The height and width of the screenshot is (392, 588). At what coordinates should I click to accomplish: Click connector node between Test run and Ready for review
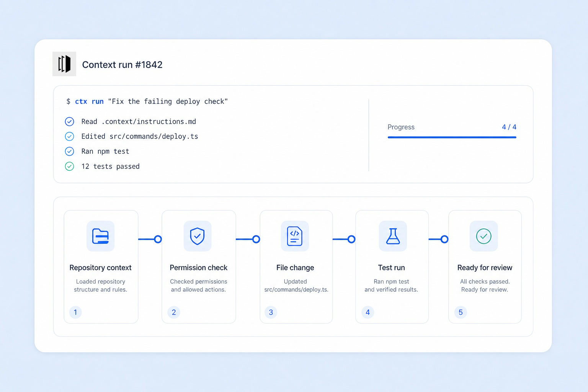[444, 239]
